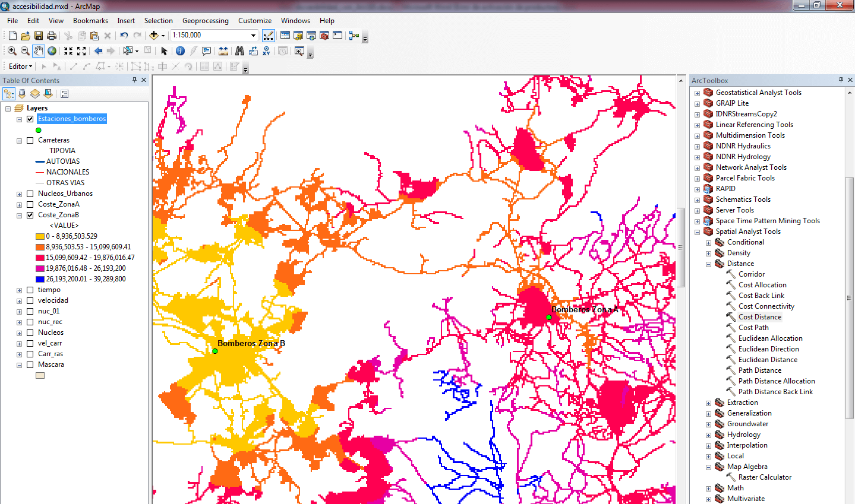855x504 pixels.
Task: Click the Full Extent globe icon
Action: pos(52,51)
